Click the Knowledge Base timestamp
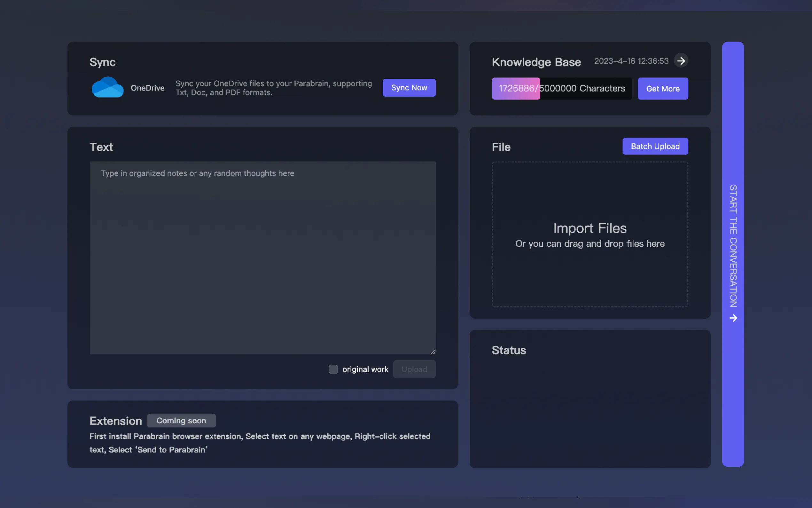Viewport: 812px width, 508px height. click(631, 61)
